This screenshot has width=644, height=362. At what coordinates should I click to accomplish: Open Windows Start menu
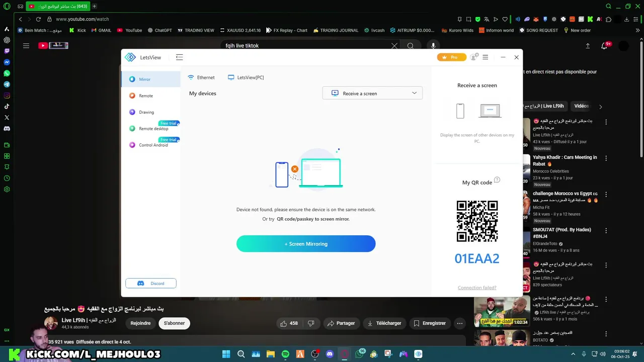(x=226, y=354)
